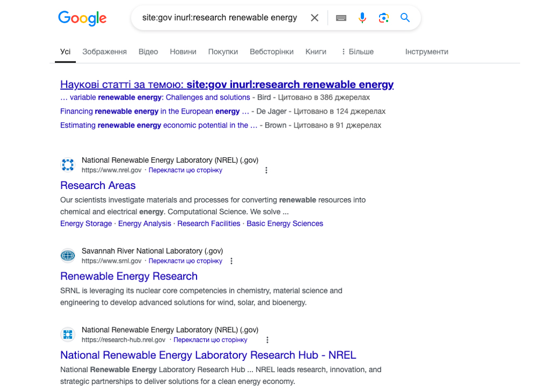Switch to the Покупки tab

click(223, 52)
